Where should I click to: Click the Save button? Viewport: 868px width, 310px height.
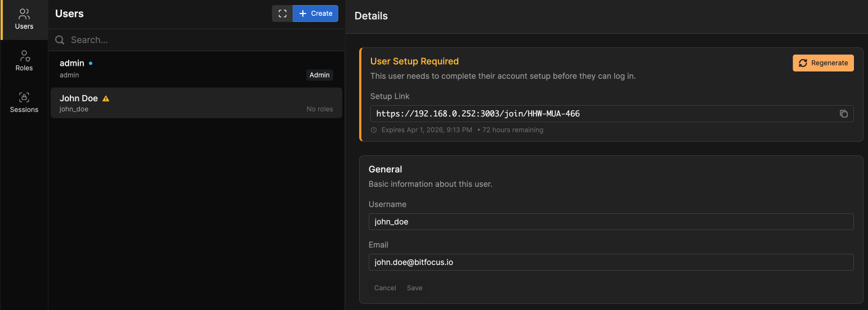pyautogui.click(x=414, y=288)
